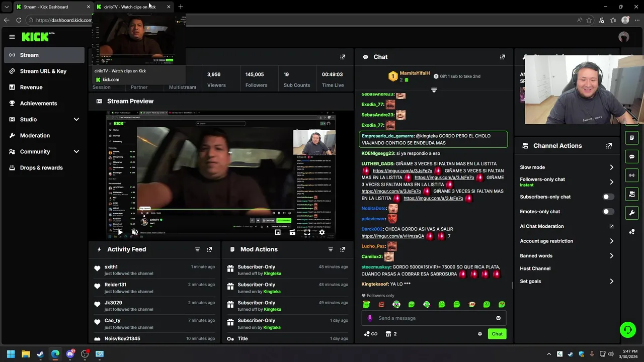Go to Revenue page

[x=44, y=87]
